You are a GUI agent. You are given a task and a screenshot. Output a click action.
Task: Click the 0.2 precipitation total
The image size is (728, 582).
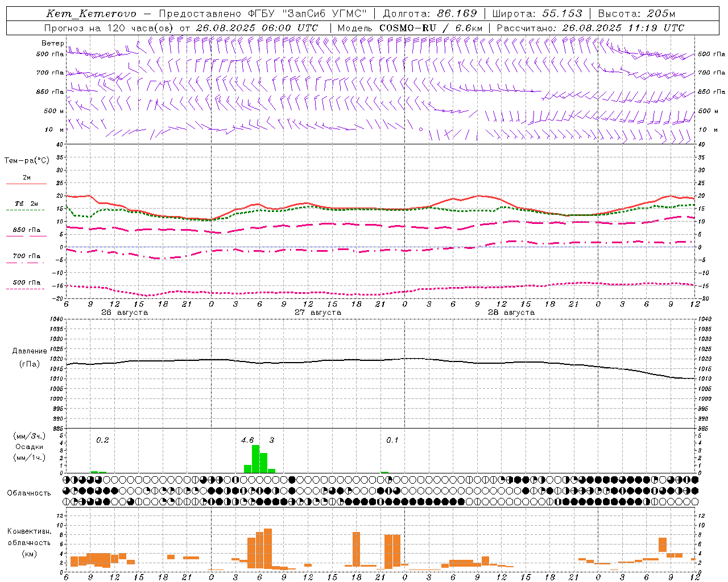(102, 440)
